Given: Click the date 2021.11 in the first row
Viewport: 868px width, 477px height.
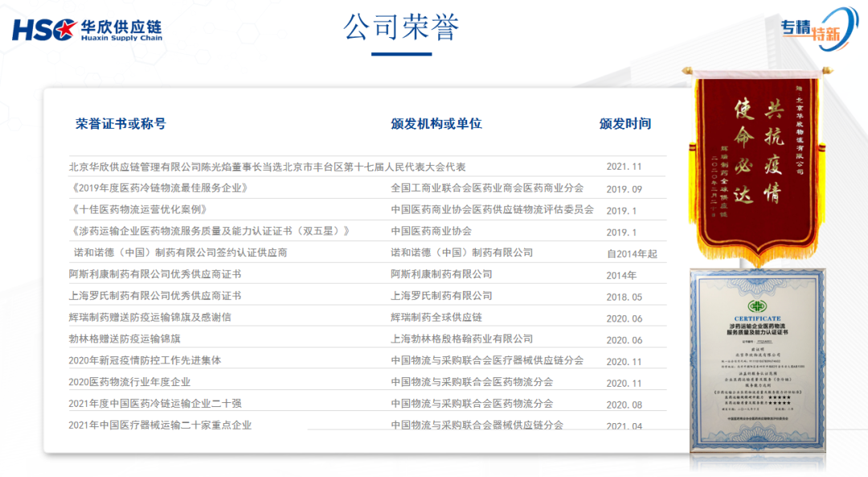Looking at the screenshot, I should tap(624, 167).
